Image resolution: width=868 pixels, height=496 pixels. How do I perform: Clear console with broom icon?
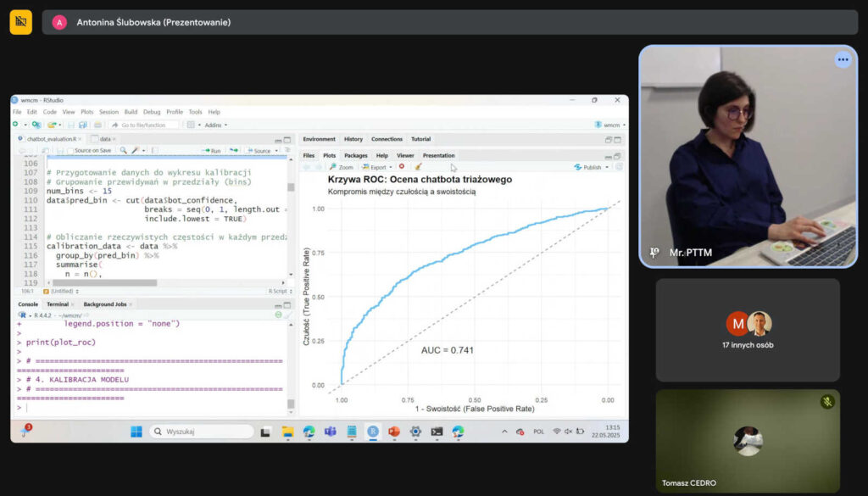pyautogui.click(x=287, y=315)
